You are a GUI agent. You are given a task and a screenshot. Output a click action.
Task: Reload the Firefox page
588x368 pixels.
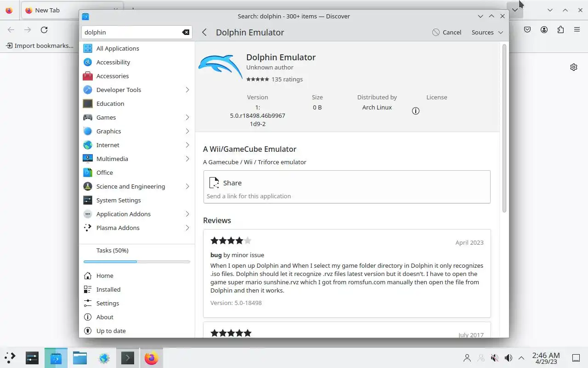[44, 30]
